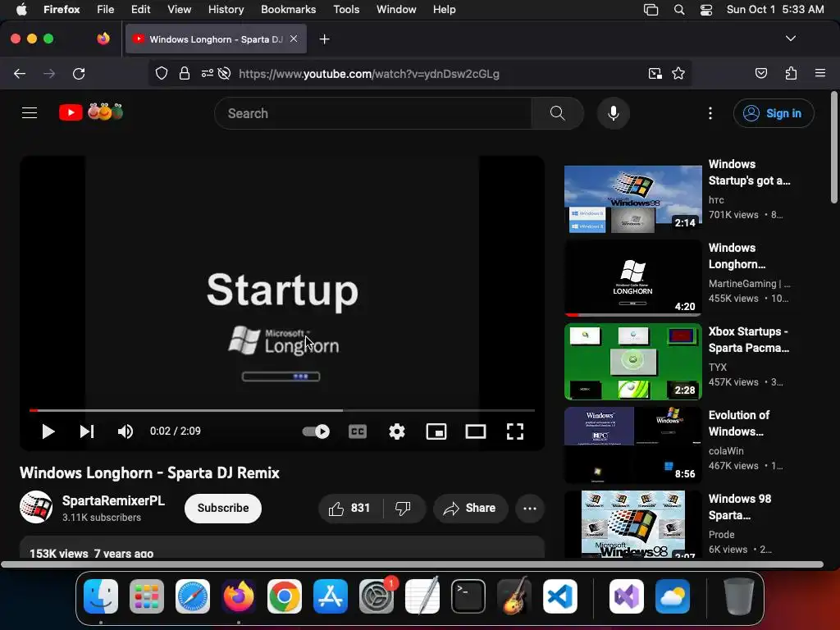Viewport: 840px width, 630px height.
Task: Enter fullscreen video mode
Action: tap(515, 431)
